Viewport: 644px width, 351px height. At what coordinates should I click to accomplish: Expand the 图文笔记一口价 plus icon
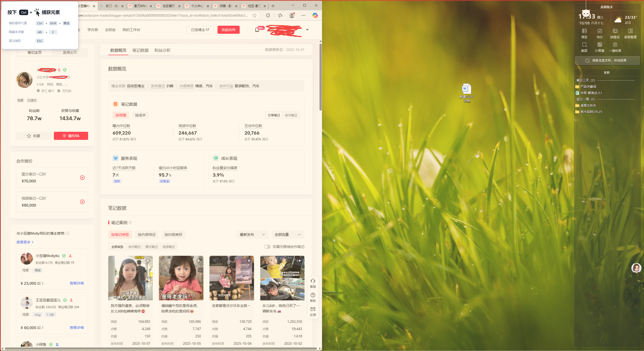82,178
